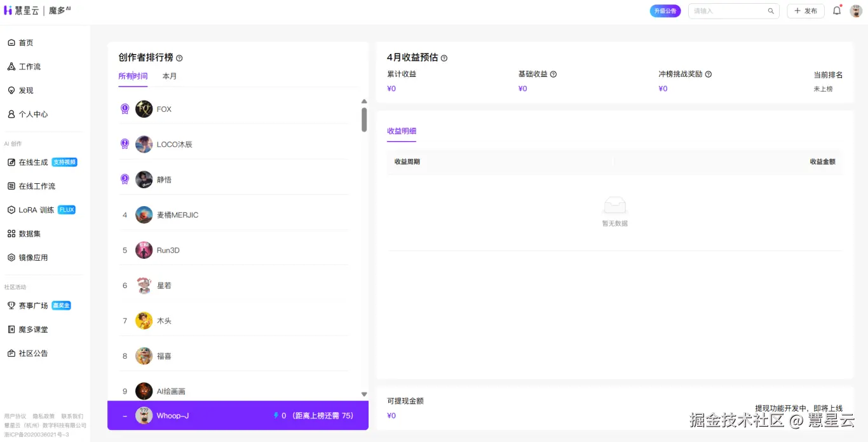Click FLUX badge beside LoRA 训练
868x442 pixels.
67,210
